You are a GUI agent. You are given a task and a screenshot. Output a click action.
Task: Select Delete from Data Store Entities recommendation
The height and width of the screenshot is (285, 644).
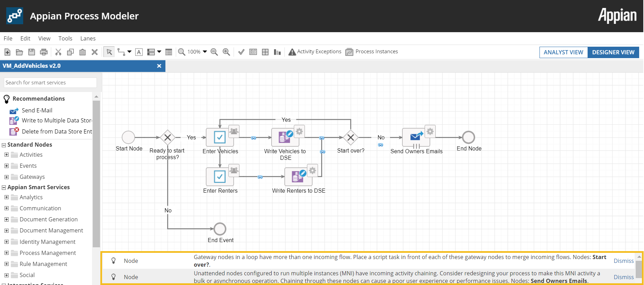coord(51,131)
